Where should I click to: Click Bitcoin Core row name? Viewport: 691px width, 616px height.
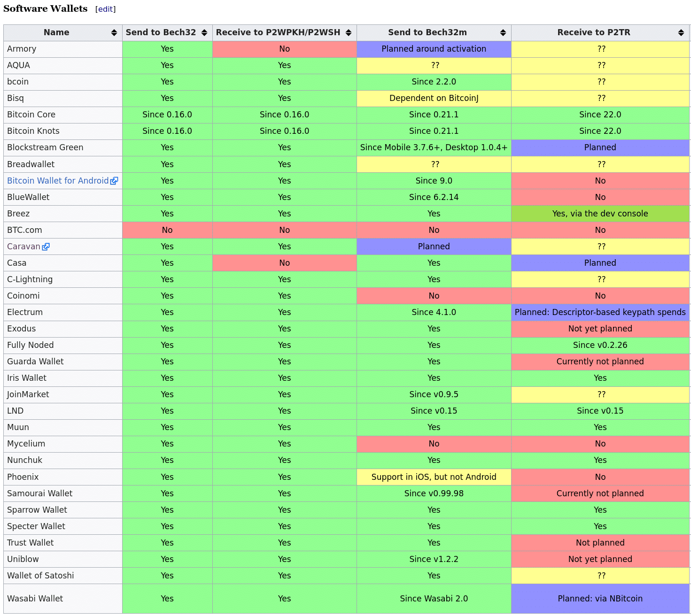pyautogui.click(x=31, y=115)
